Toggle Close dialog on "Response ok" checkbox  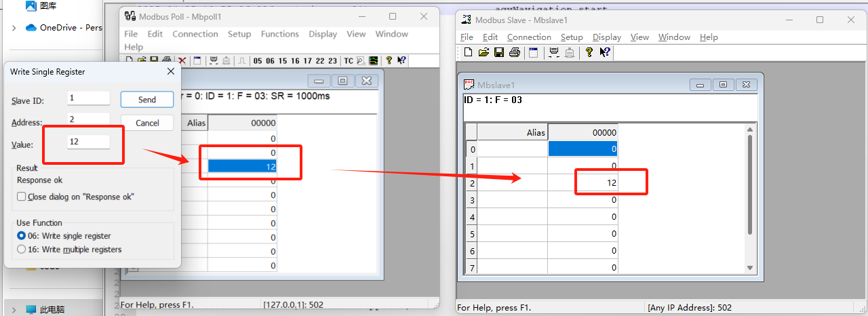[22, 197]
